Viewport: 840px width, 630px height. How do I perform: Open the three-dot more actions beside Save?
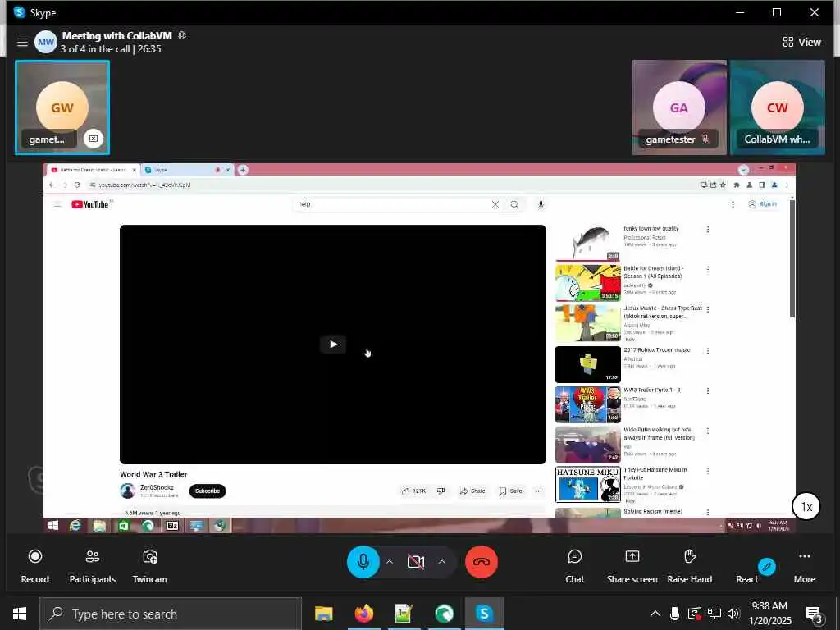(x=538, y=491)
